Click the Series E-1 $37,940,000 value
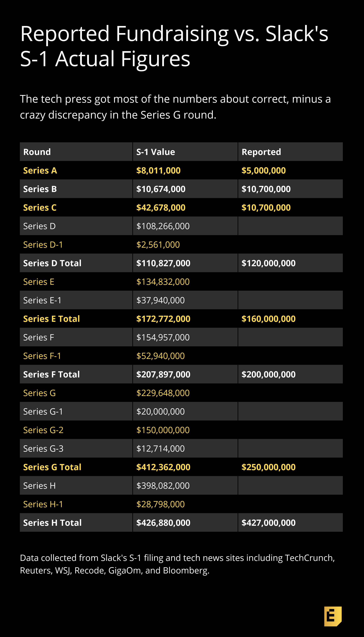This screenshot has height=637, width=364. coord(160,300)
